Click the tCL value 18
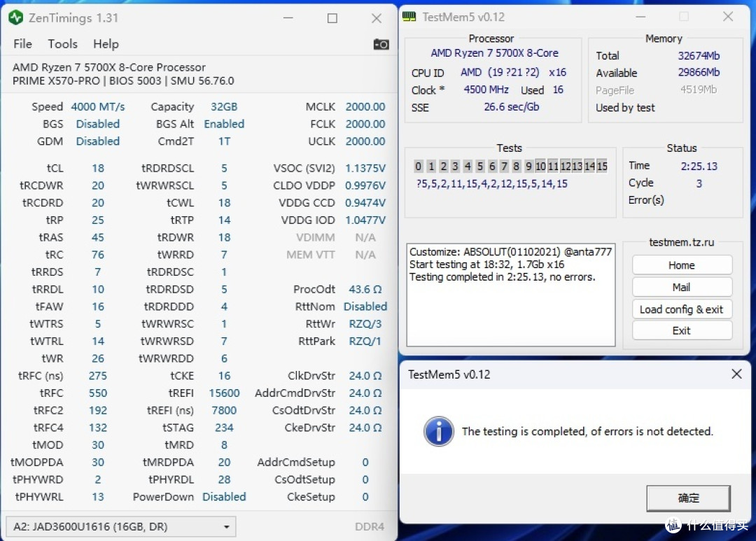 (x=98, y=168)
